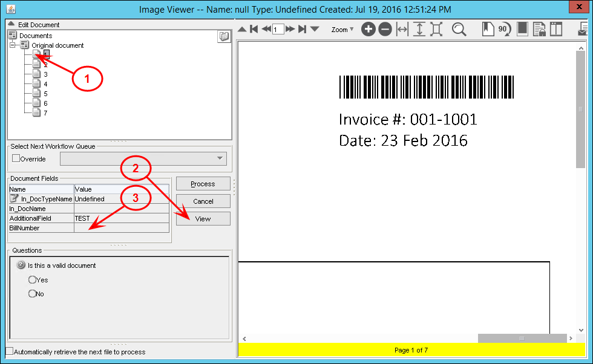Image resolution: width=593 pixels, height=364 pixels.
Task: Click the Cancel button
Action: [x=203, y=201]
